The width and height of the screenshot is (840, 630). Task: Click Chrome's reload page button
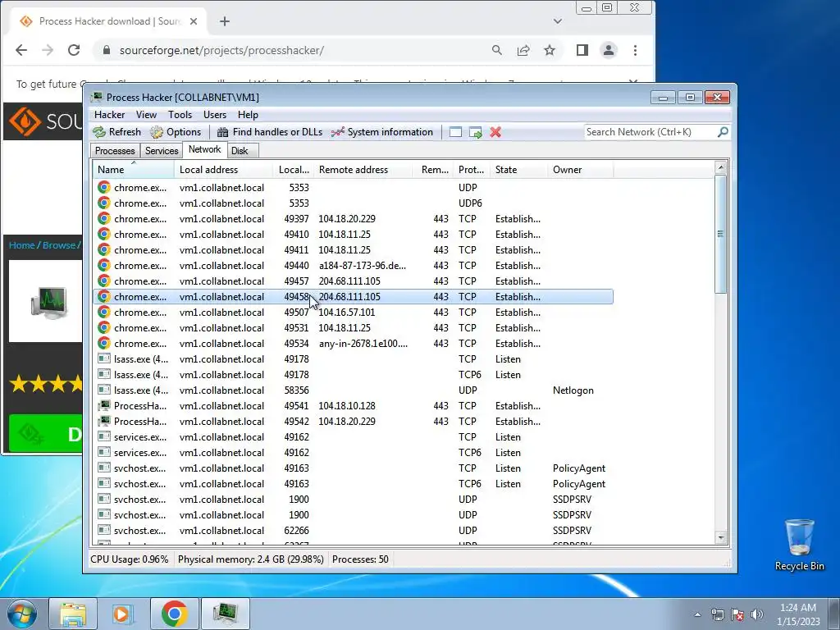point(74,50)
